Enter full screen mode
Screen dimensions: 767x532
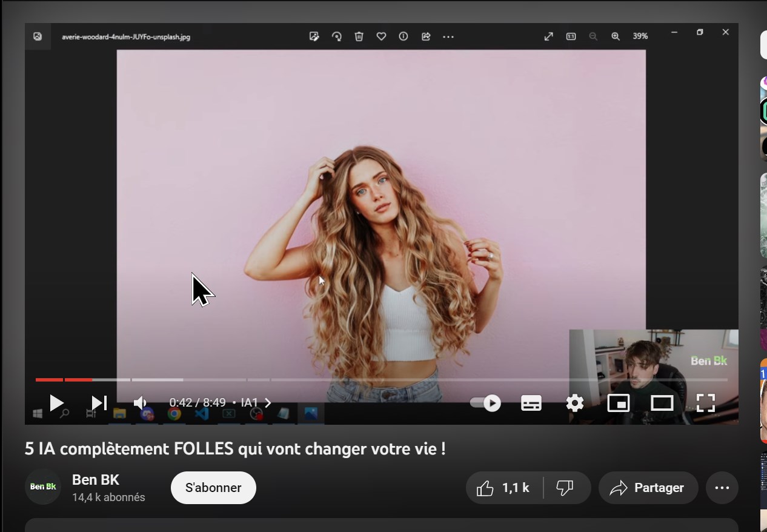point(705,403)
